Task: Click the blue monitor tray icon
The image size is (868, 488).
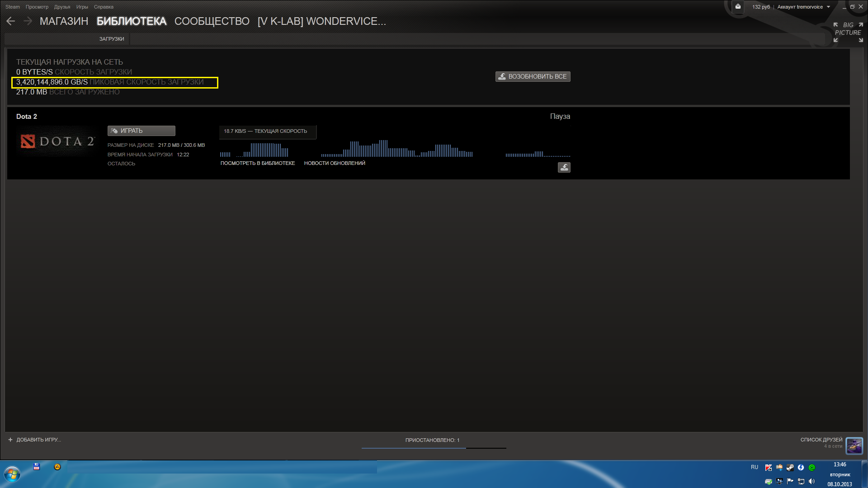Action: point(779,481)
